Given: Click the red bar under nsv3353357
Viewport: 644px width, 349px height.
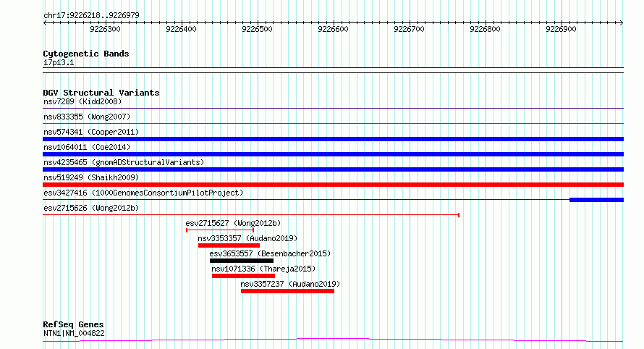Looking at the screenshot, I should click(229, 245).
